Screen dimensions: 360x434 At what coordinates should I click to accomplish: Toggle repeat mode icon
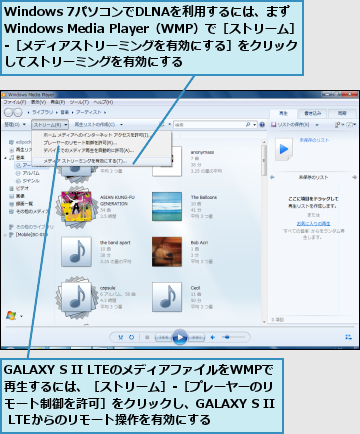tap(131, 337)
